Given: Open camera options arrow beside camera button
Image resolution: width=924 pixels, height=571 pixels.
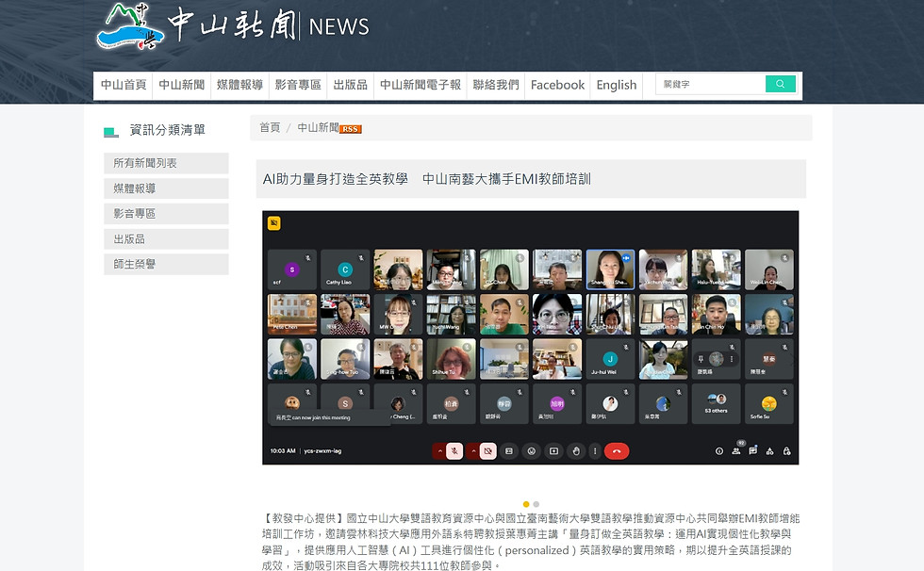Looking at the screenshot, I should coord(473,451).
